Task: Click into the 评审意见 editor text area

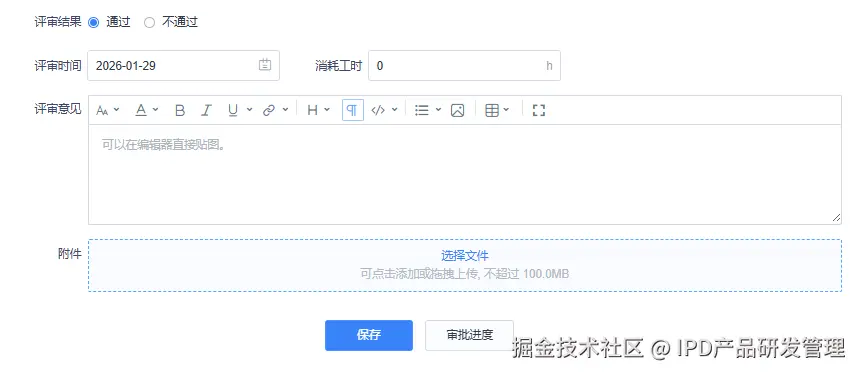Action: 464,174
